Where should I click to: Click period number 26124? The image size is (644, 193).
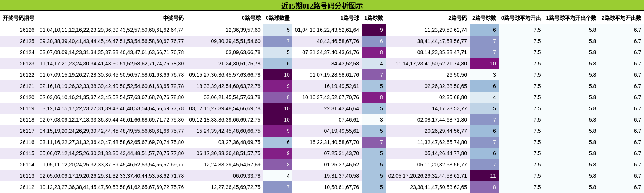27,52
